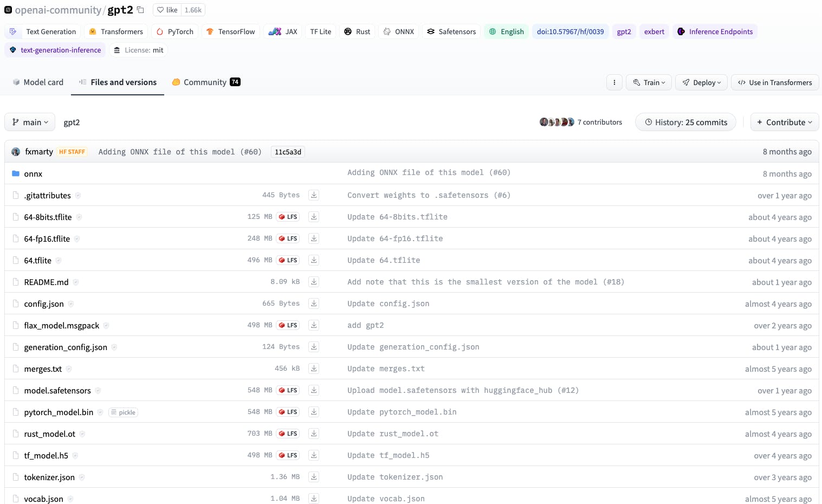The width and height of the screenshot is (822, 504).
Task: Click the Rust tag
Action: tap(357, 31)
